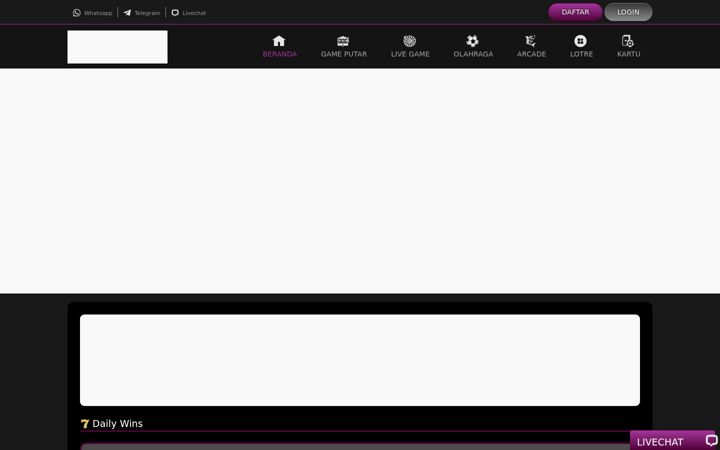This screenshot has width=720, height=450.
Task: Open the floating LIVECHAT widget button
Action: pyautogui.click(x=673, y=441)
